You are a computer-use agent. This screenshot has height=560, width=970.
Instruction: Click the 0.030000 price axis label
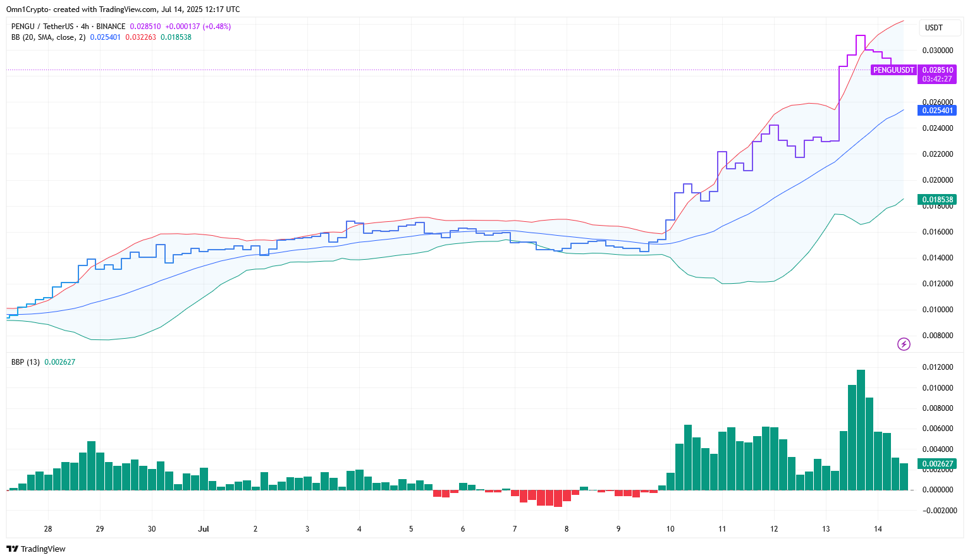[937, 51]
